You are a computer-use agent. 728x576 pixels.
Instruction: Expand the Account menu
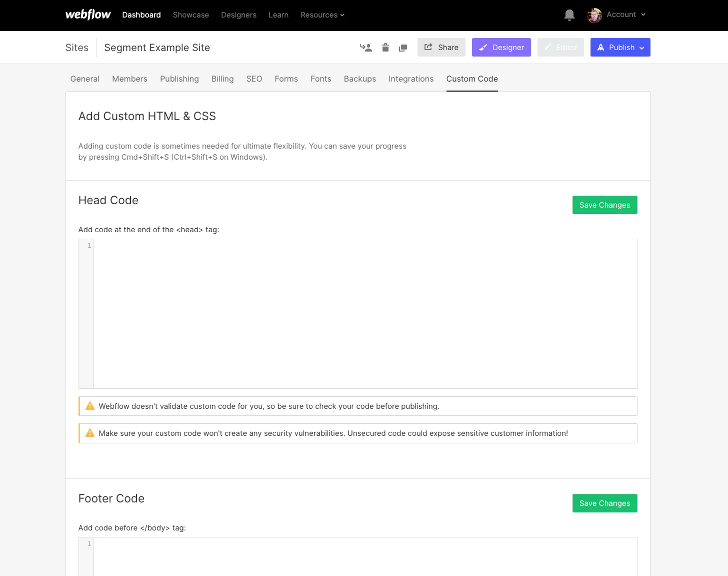(x=626, y=15)
